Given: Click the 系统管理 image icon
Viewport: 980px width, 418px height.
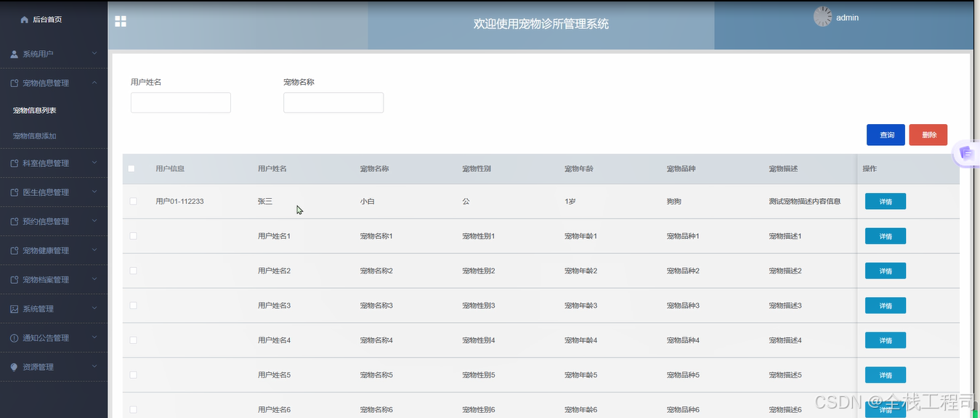Looking at the screenshot, I should coord(15,308).
